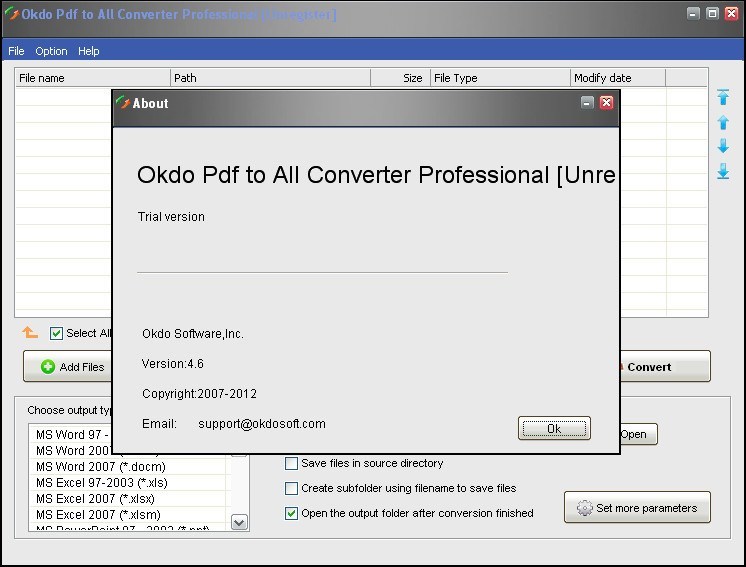
Task: Click the About dialog title icon
Action: pos(123,102)
